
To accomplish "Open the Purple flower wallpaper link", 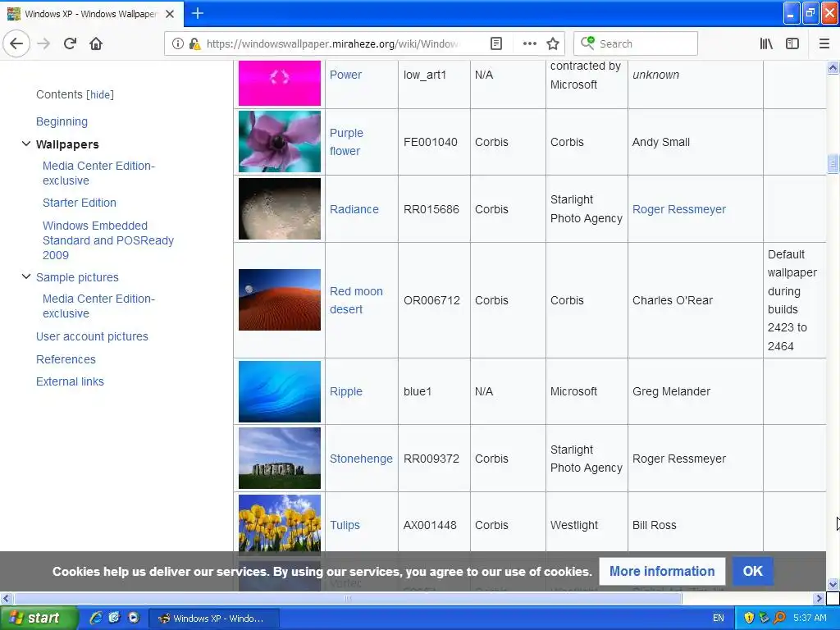I will [x=346, y=142].
